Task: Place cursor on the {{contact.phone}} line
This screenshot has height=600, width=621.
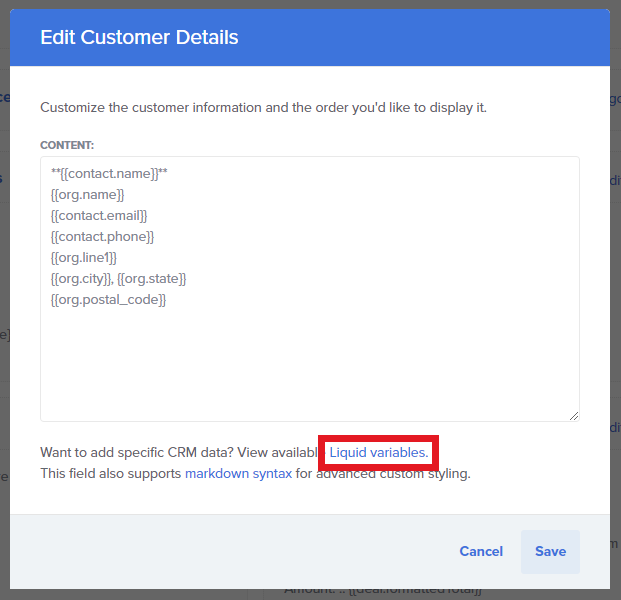Action: (102, 236)
